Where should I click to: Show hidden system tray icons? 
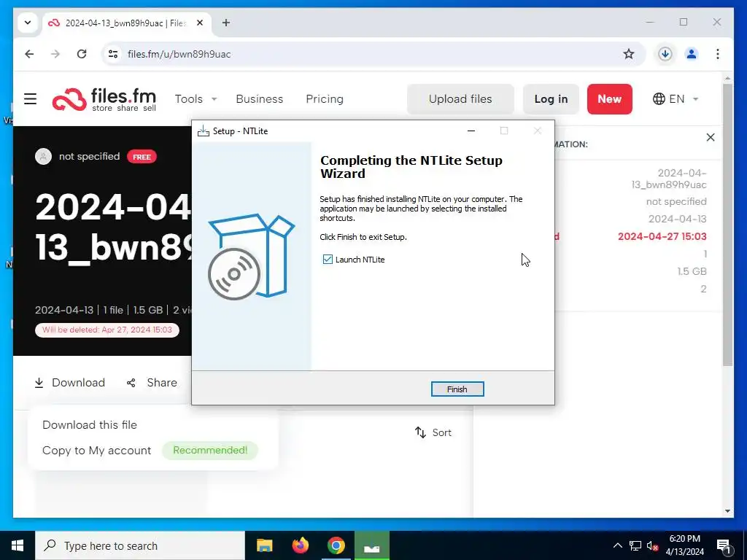[617, 545]
